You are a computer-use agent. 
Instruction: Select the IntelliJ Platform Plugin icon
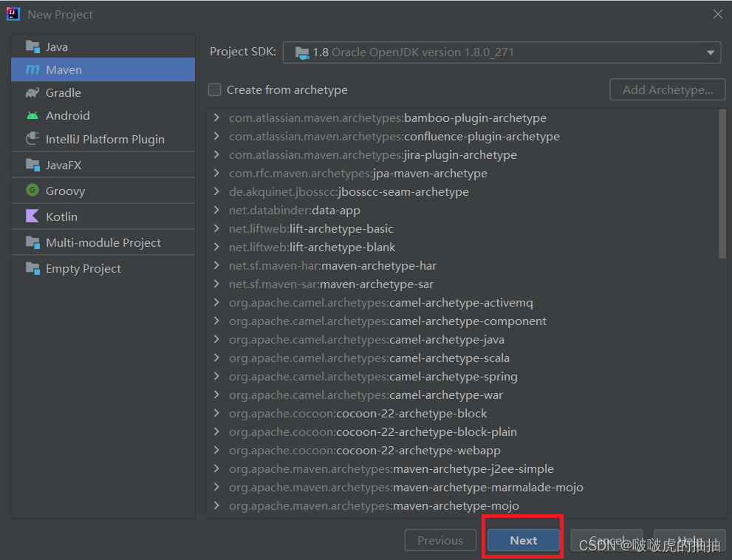pyautogui.click(x=33, y=139)
